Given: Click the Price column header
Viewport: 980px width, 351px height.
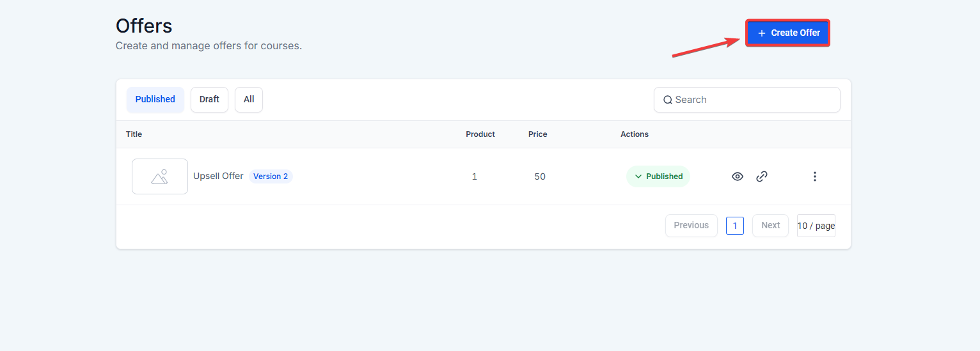Looking at the screenshot, I should (538, 134).
